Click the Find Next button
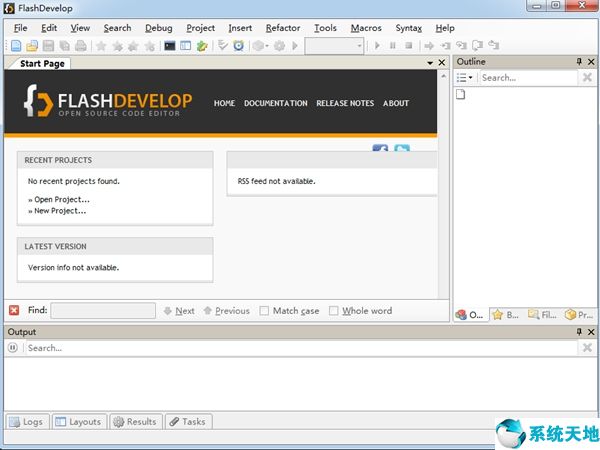This screenshot has width=600, height=450. (179, 311)
